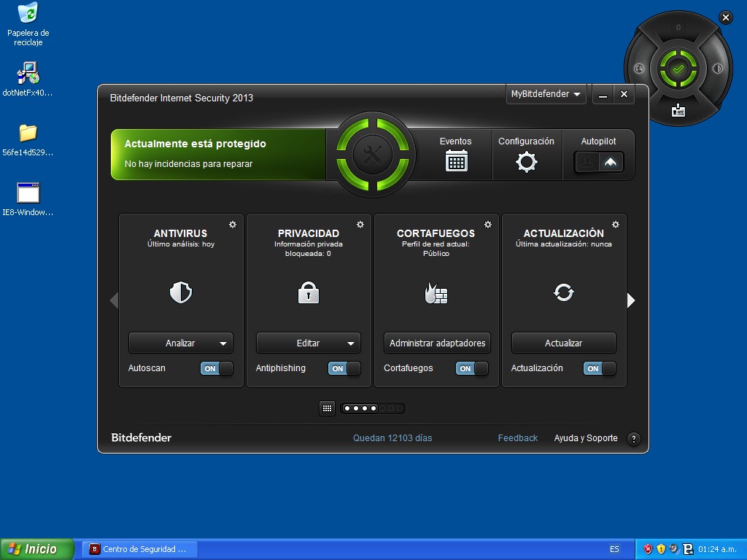Open the Feedback link

(x=518, y=438)
